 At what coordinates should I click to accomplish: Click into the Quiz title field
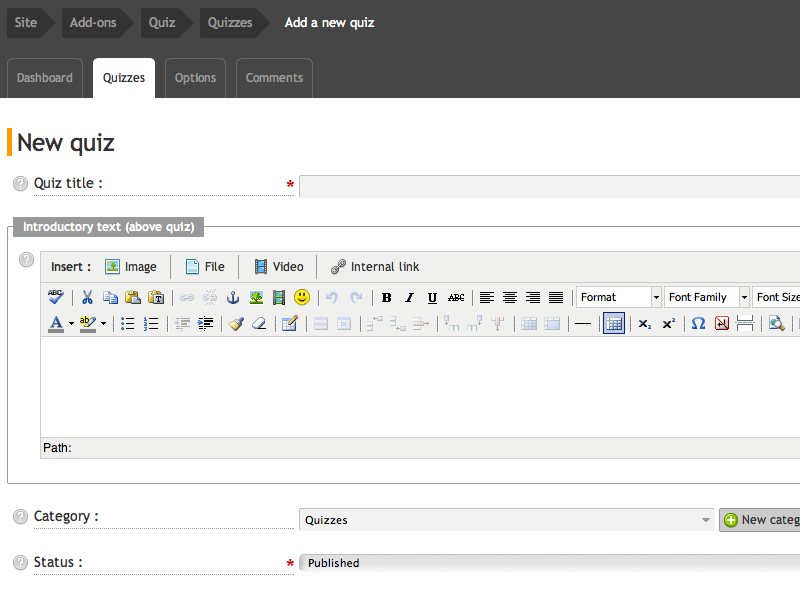(549, 186)
